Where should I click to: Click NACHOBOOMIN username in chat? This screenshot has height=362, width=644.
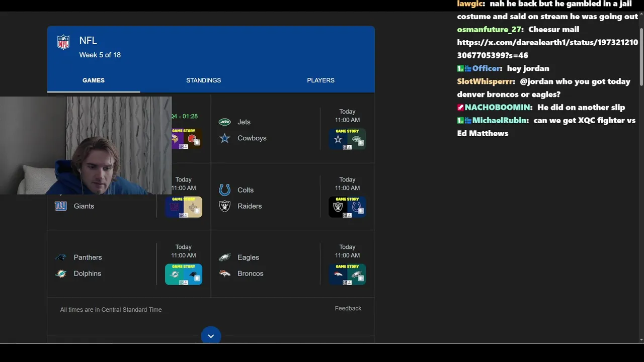tap(498, 107)
